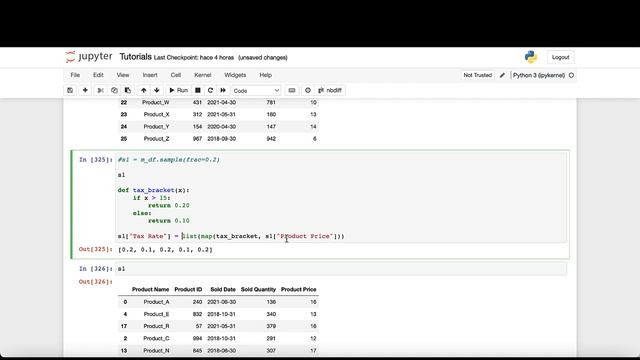Click in the code cell In [325] editor
This screenshot has height=360, width=640.
[341, 197]
